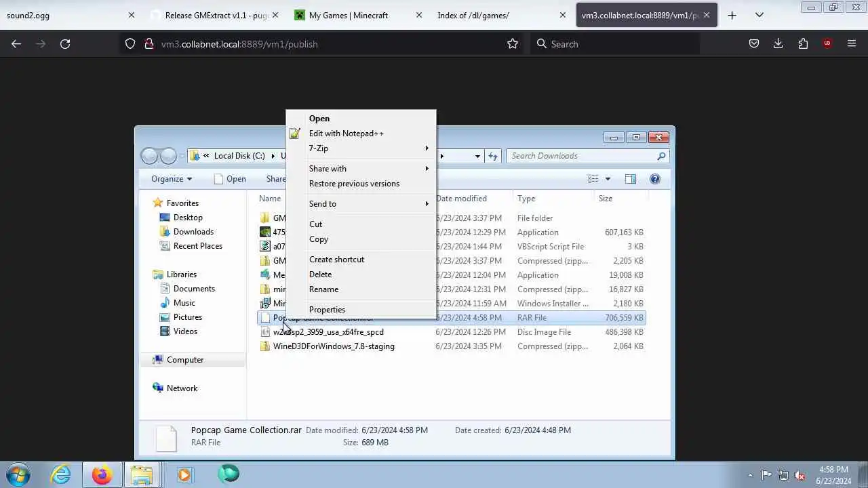Choose Cut from the context menu
This screenshot has width=868, height=488.
click(361, 224)
